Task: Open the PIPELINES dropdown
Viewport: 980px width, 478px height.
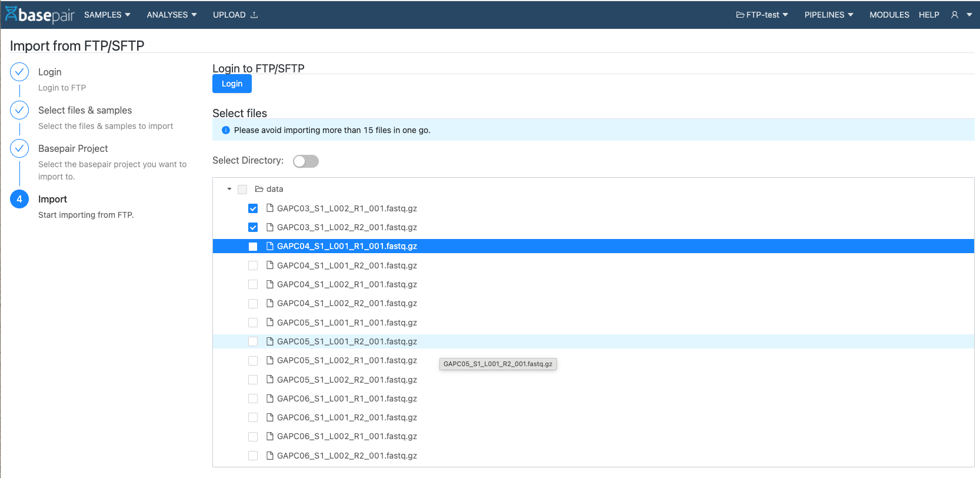Action: pyautogui.click(x=828, y=15)
